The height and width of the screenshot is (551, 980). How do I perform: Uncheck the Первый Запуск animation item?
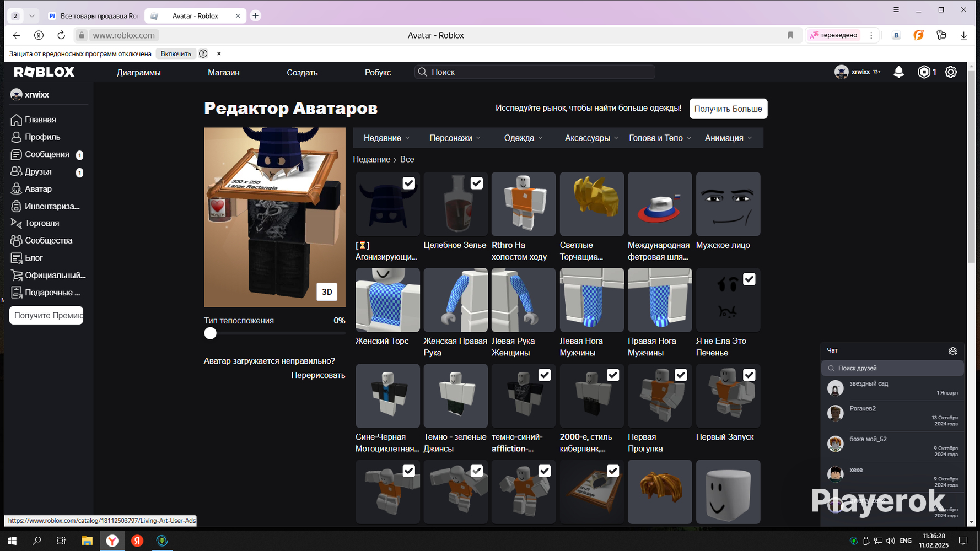coord(749,375)
